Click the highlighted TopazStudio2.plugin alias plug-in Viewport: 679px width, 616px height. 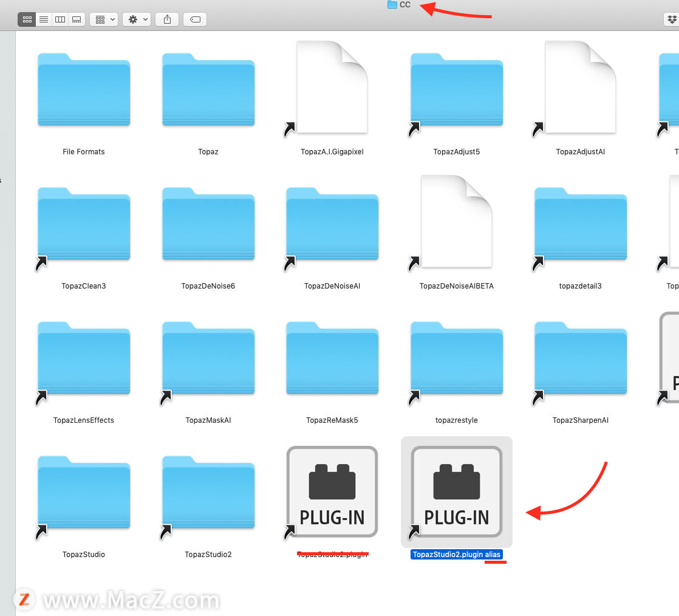coord(457,491)
